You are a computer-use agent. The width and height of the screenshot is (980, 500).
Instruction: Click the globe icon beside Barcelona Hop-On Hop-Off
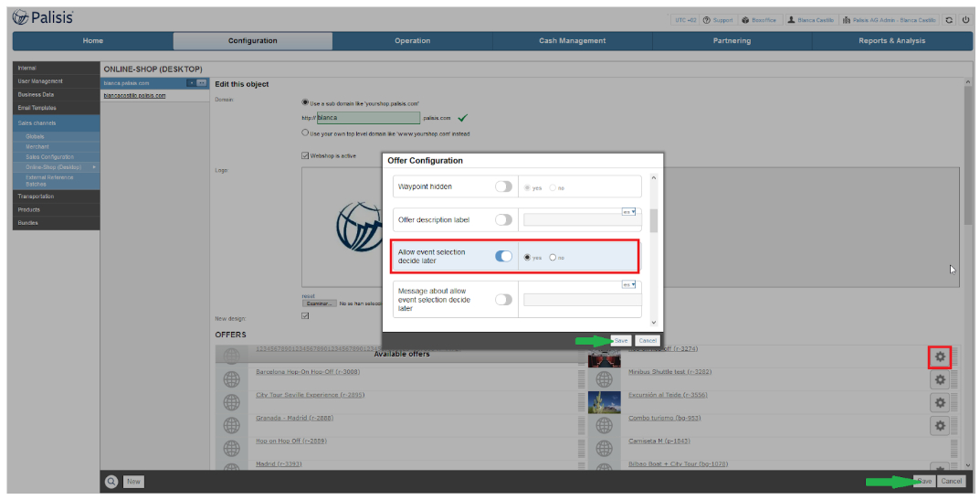tap(231, 379)
